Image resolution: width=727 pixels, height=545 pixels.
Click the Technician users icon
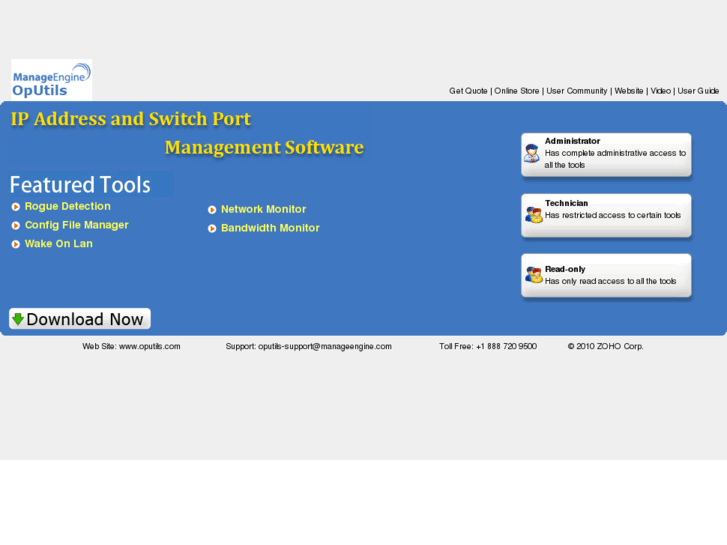tap(534, 215)
